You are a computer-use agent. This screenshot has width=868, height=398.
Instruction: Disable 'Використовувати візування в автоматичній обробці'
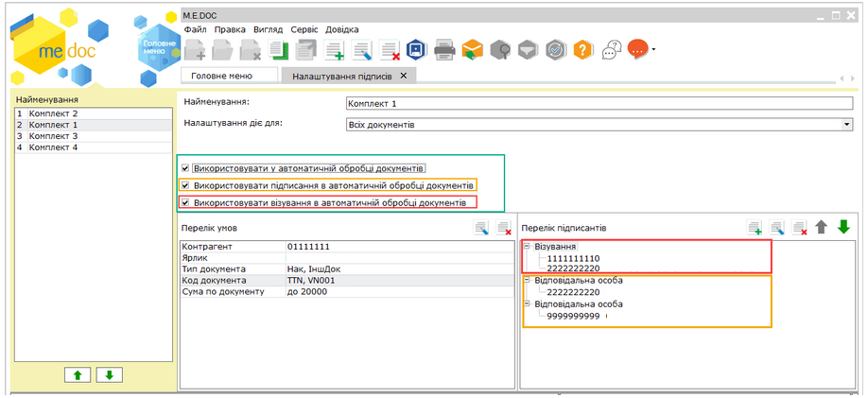(185, 202)
